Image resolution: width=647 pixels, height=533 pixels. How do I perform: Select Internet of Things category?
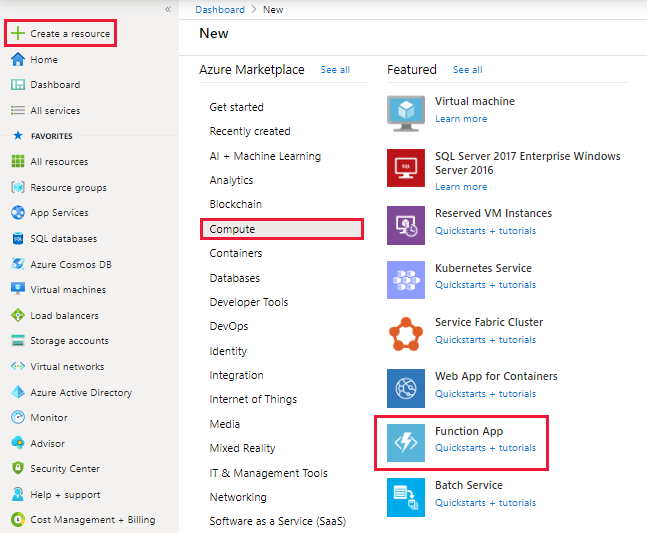click(x=253, y=399)
